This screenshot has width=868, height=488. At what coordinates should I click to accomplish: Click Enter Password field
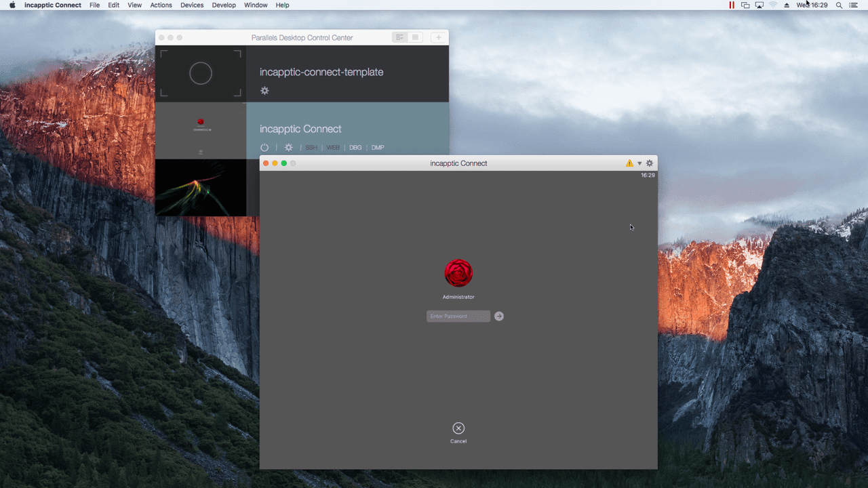click(x=458, y=316)
